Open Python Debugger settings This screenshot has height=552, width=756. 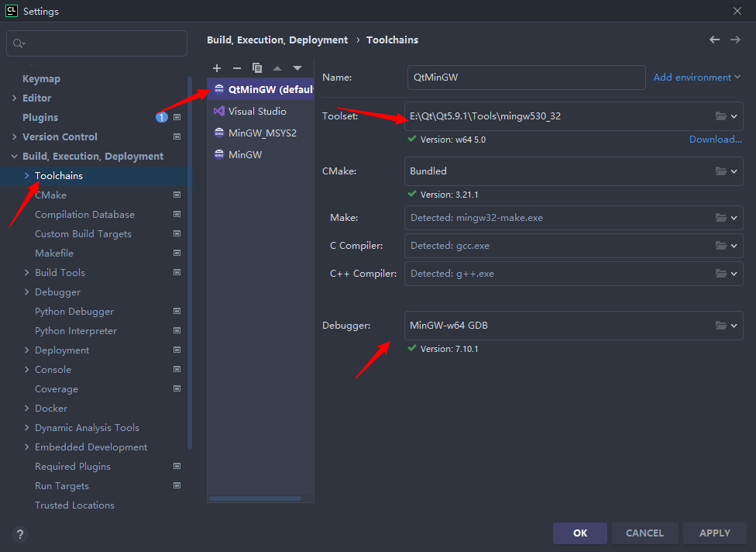tap(74, 311)
